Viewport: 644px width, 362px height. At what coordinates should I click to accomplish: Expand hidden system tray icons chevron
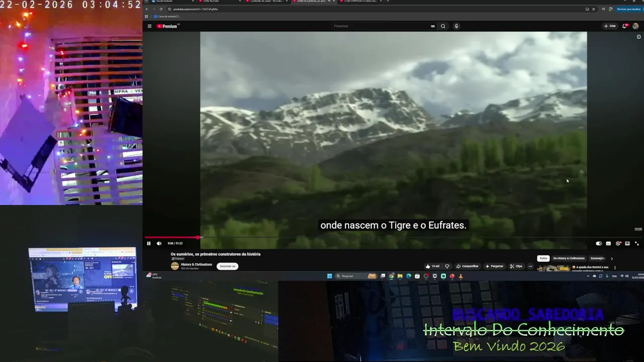[x=588, y=276]
